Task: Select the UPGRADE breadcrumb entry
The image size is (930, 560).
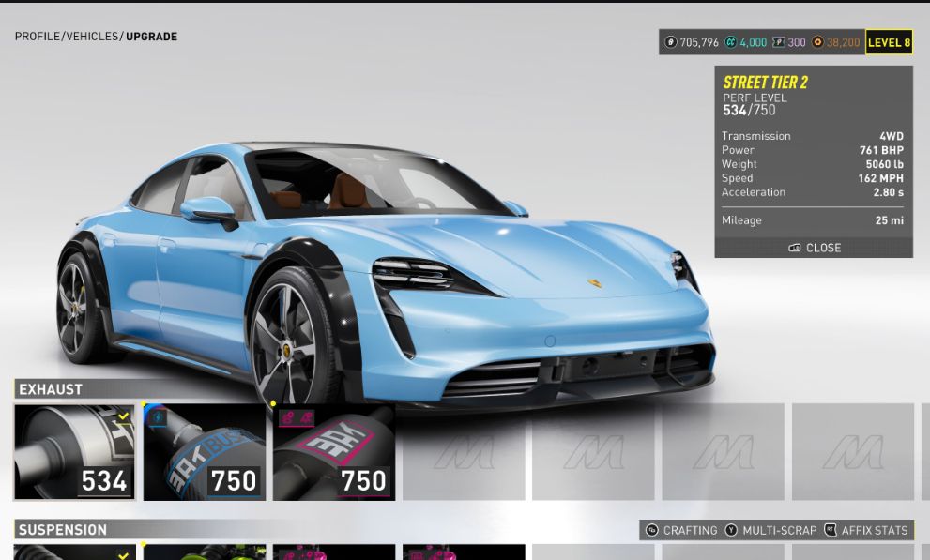Action: coord(151,37)
